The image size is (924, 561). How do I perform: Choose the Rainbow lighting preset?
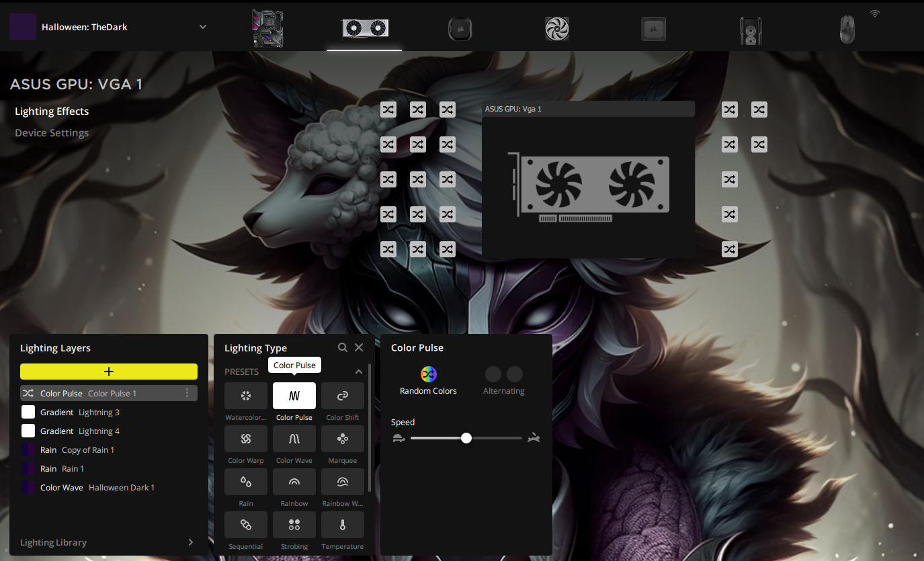click(x=294, y=482)
